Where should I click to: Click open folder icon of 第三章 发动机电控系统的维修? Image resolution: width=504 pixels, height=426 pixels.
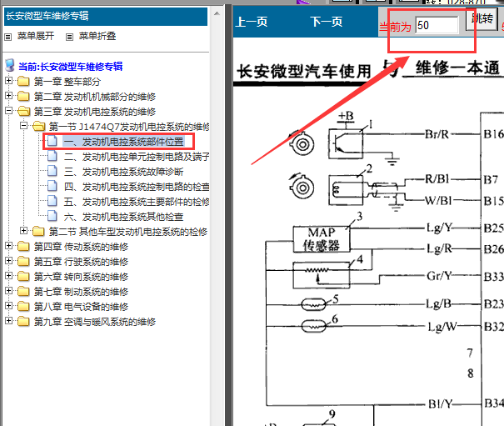(24, 112)
